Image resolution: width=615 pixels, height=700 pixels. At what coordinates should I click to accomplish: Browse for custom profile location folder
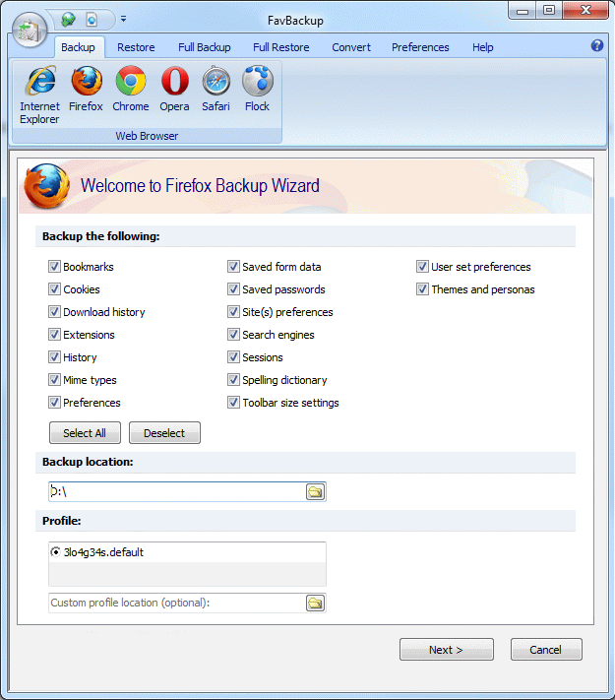[x=315, y=604]
